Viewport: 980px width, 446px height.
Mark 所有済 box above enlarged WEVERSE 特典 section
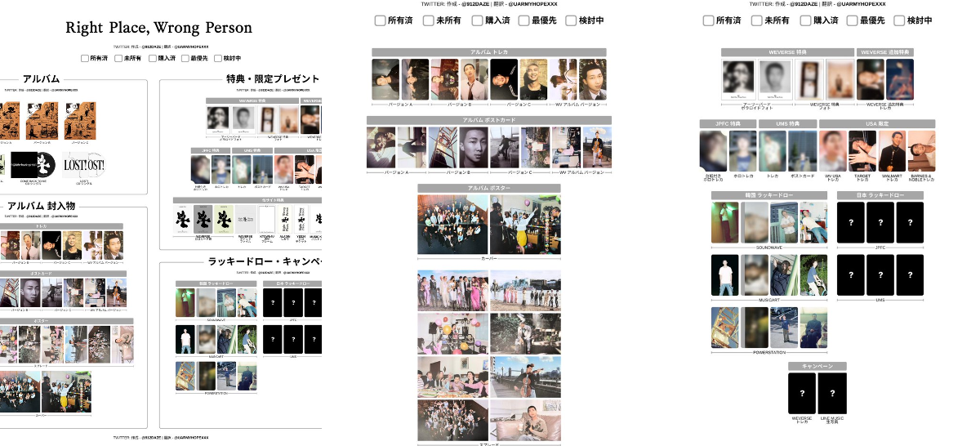(708, 20)
